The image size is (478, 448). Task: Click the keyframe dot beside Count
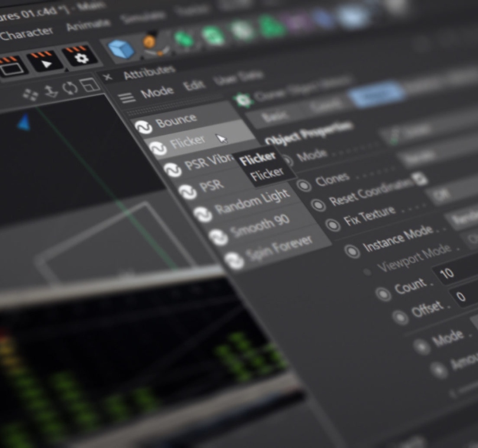click(383, 294)
